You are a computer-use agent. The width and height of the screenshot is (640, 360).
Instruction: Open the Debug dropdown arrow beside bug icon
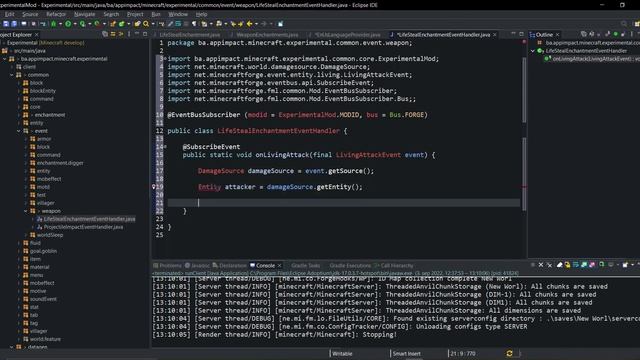point(60,24)
